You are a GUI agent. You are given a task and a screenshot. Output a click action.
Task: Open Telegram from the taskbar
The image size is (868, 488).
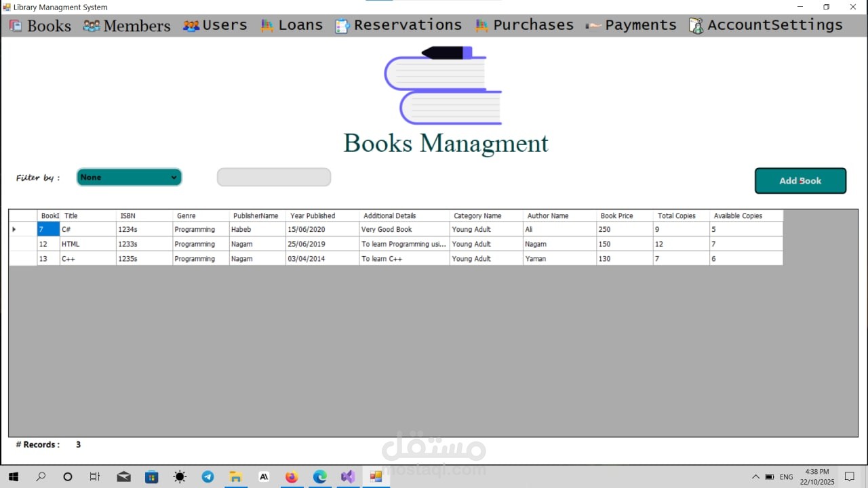coord(208,476)
